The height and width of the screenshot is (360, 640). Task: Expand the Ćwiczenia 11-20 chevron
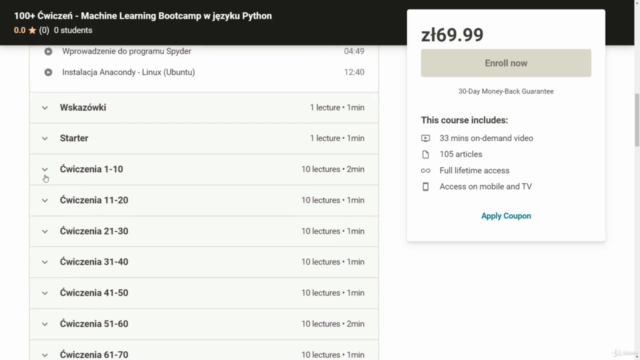tap(45, 200)
